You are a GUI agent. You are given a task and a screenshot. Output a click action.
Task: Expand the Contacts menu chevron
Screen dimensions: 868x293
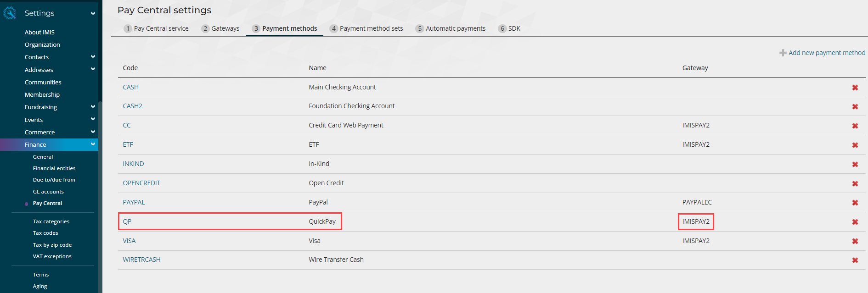pyautogui.click(x=93, y=57)
